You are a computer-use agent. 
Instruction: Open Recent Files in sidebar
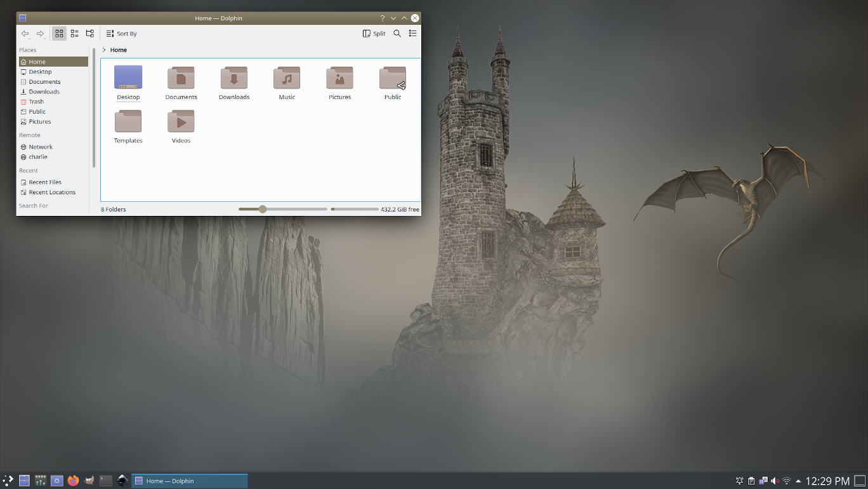pos(53,182)
